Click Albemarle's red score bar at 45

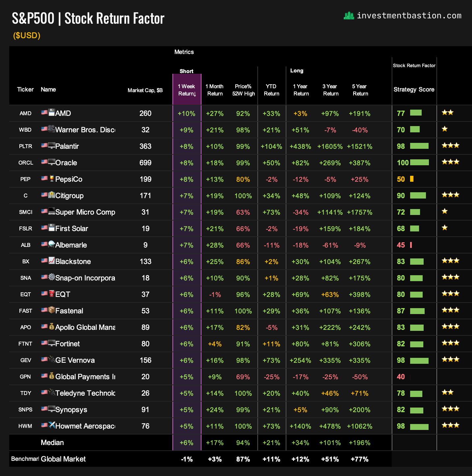click(x=411, y=245)
